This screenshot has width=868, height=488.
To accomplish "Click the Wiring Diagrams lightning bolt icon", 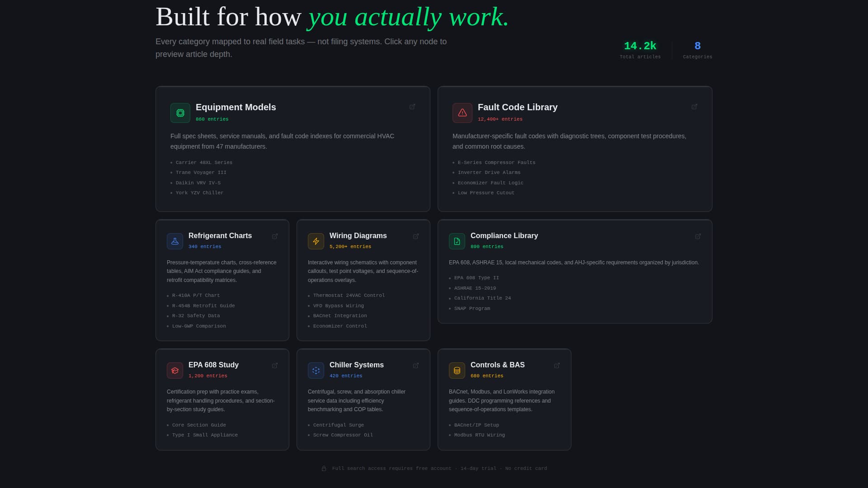I will tap(316, 241).
